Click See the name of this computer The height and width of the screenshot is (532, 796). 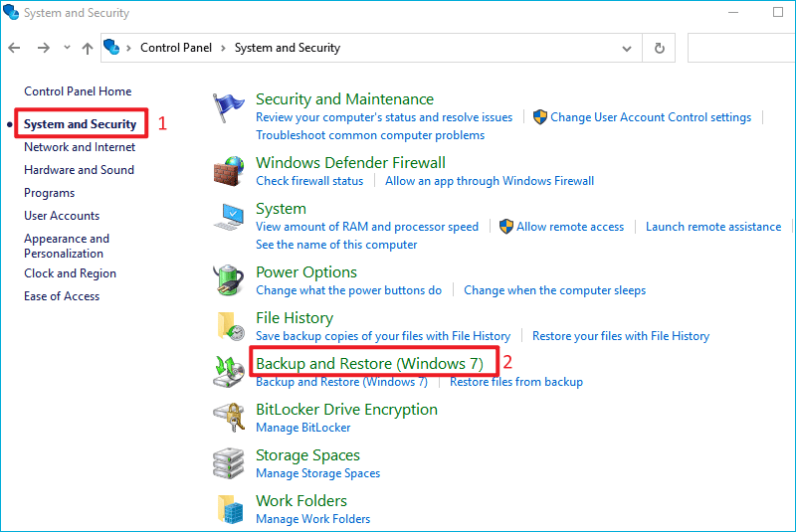(x=336, y=245)
